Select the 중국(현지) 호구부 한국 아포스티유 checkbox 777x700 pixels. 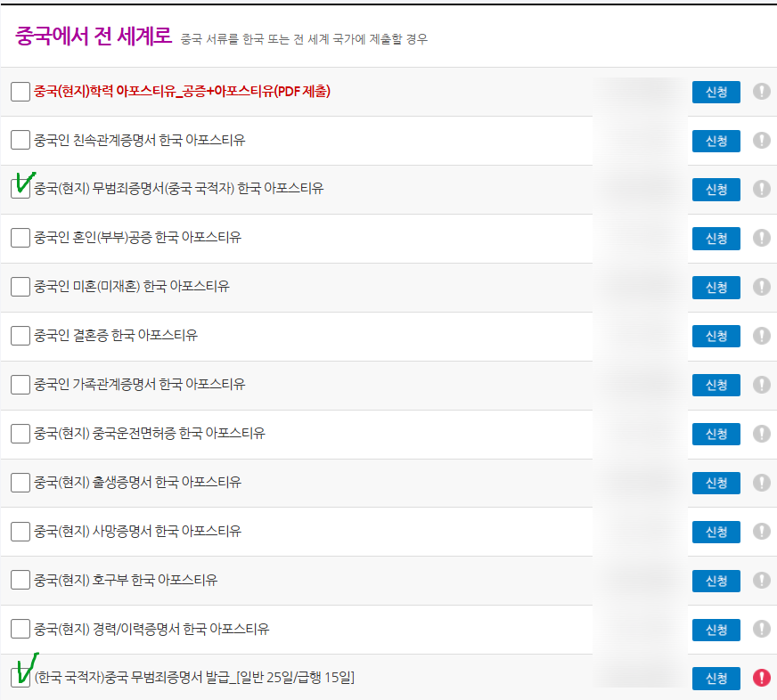[x=20, y=580]
